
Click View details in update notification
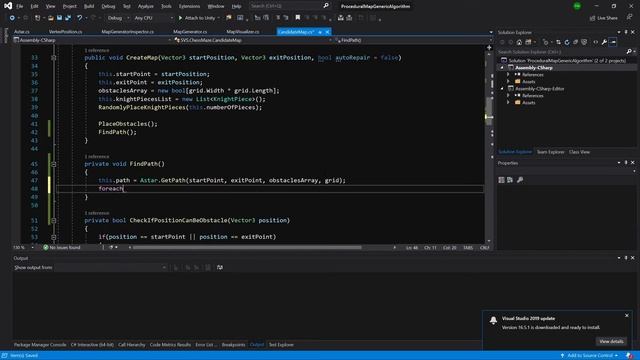(611, 341)
